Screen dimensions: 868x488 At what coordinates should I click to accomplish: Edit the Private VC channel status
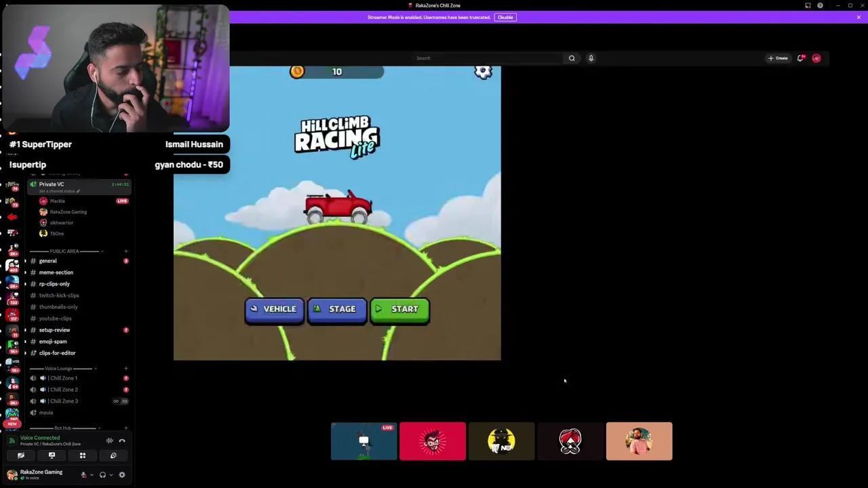(x=60, y=191)
